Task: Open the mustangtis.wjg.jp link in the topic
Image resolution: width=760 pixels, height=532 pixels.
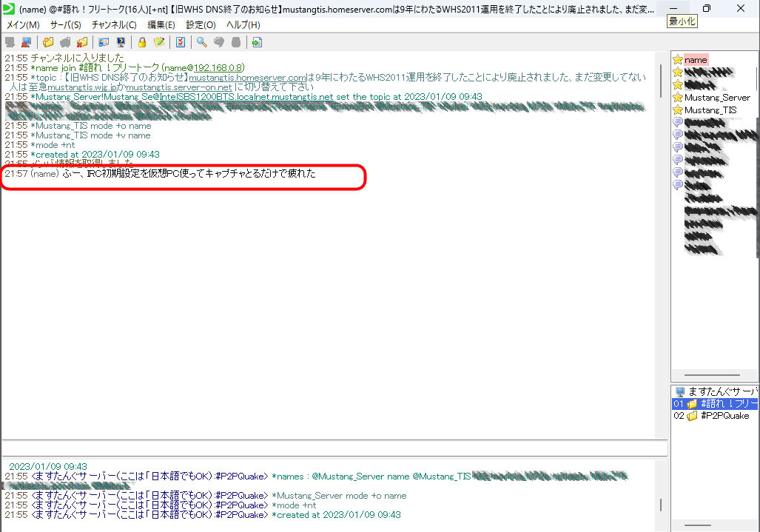Action: [82, 87]
